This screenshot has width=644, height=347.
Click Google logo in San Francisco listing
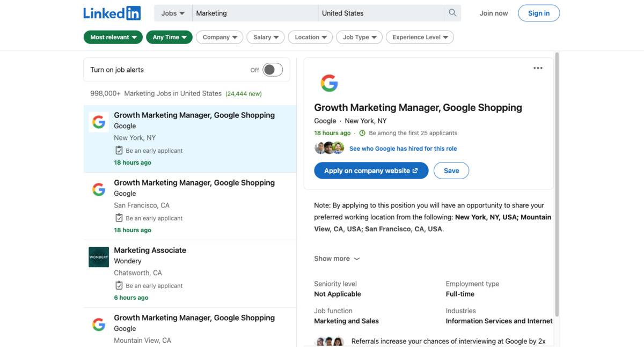[x=99, y=190]
